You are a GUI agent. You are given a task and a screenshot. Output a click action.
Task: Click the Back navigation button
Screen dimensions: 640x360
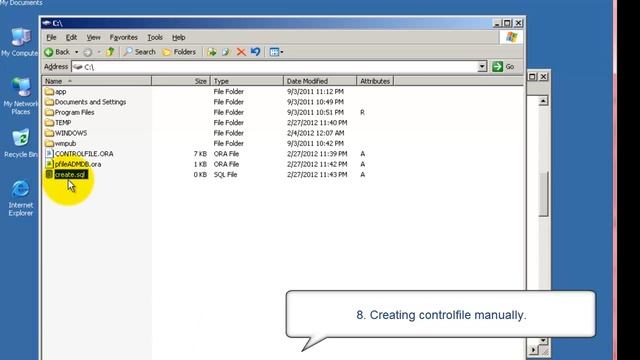pos(57,52)
